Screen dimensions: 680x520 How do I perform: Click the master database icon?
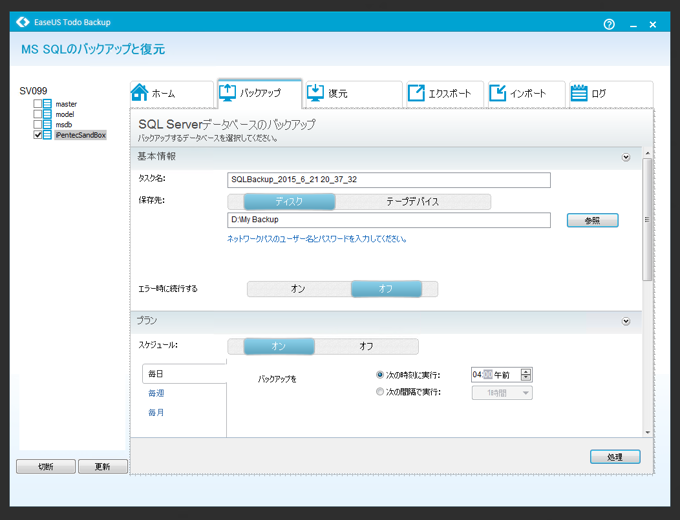(47, 104)
